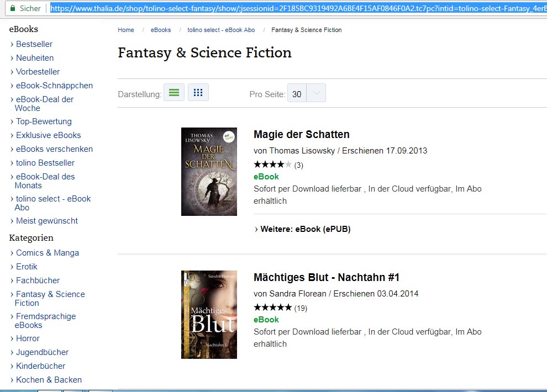Open Magie der Schatten book cover
This screenshot has height=392, width=547.
[x=209, y=172]
